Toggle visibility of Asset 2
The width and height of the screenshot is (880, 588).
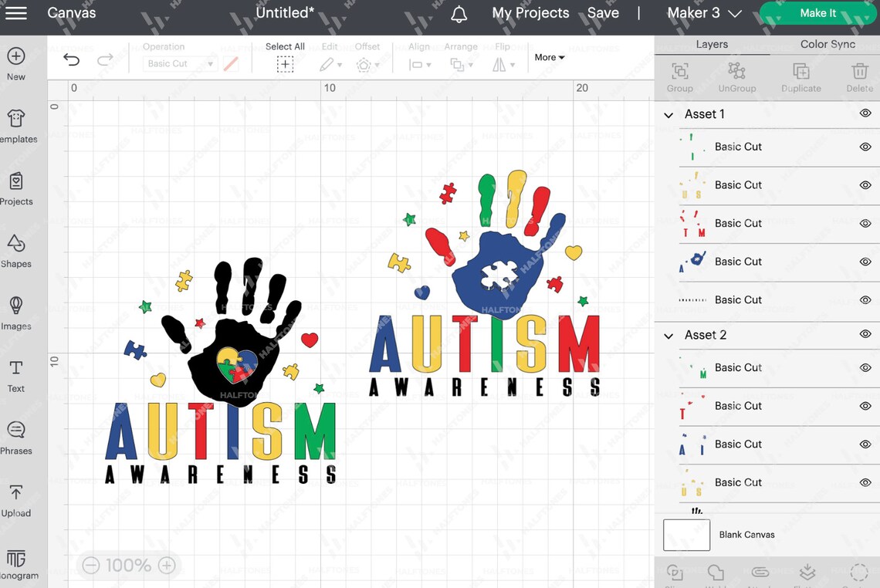(x=866, y=335)
